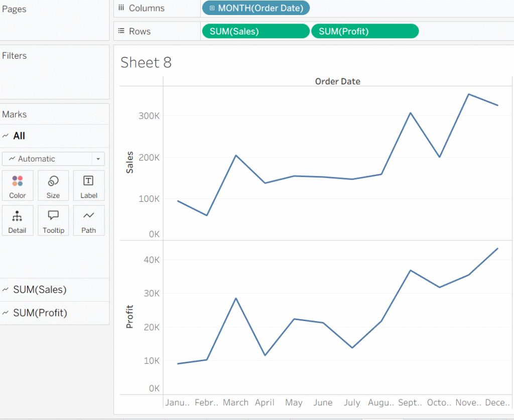Image resolution: width=514 pixels, height=420 pixels.
Task: Select the Sales axis label
Action: pyautogui.click(x=130, y=162)
